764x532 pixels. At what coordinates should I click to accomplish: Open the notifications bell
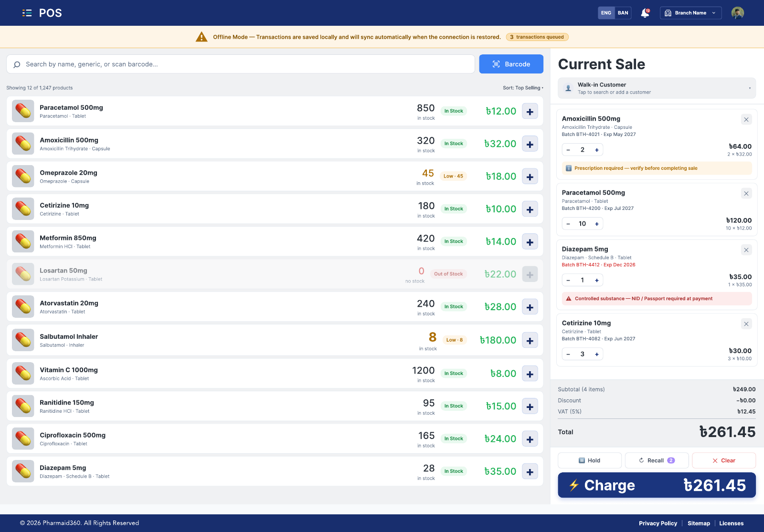[645, 13]
